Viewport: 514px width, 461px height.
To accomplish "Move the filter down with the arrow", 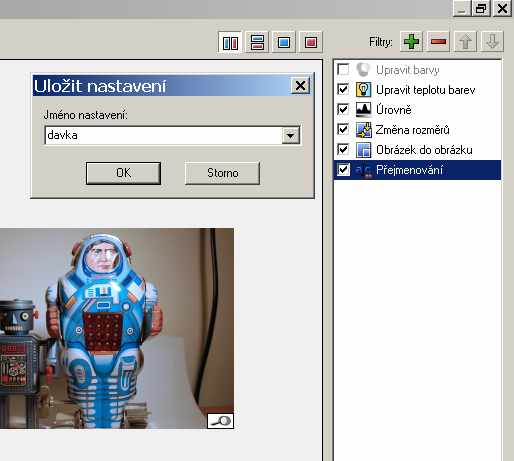I will coord(492,42).
